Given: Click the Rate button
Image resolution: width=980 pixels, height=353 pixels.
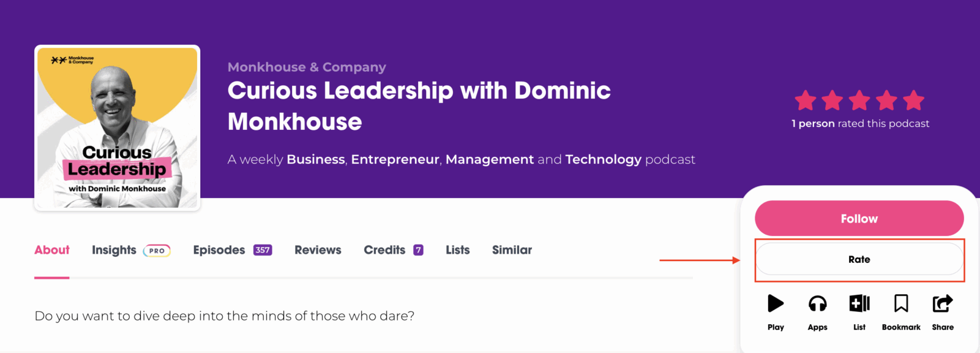Looking at the screenshot, I should [x=859, y=259].
